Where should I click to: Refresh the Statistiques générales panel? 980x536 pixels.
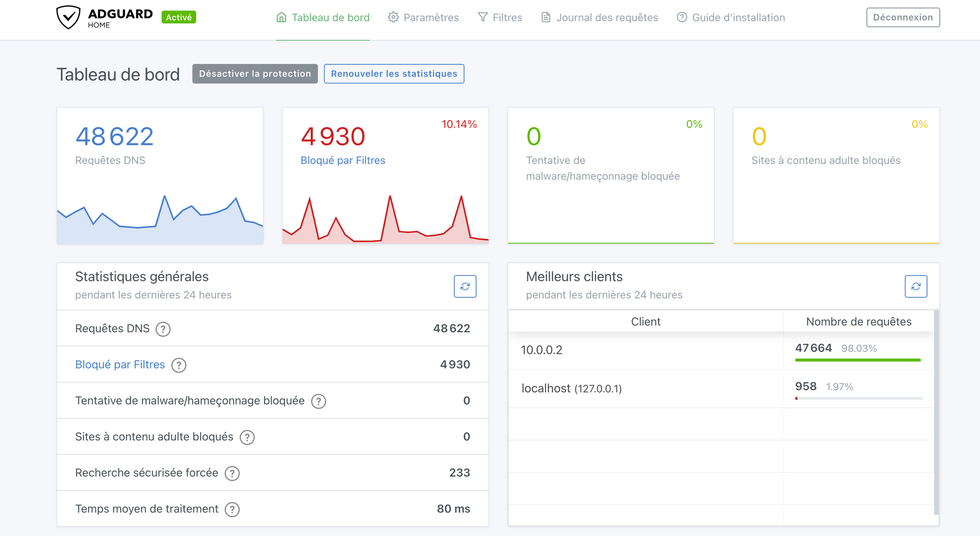(465, 287)
